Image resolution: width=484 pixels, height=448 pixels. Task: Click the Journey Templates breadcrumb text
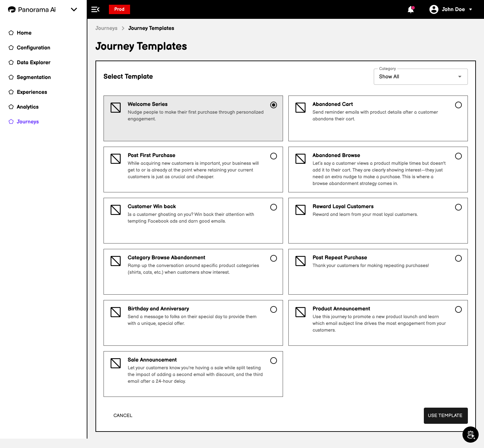(x=151, y=28)
